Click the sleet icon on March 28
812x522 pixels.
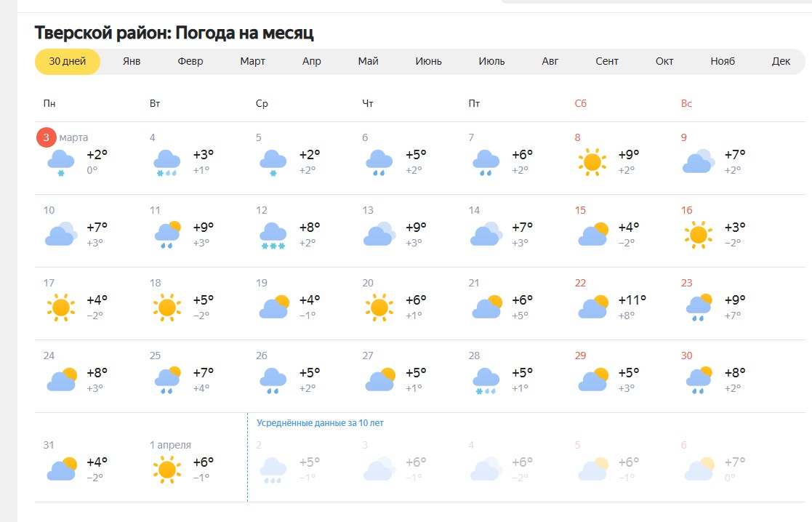click(486, 380)
